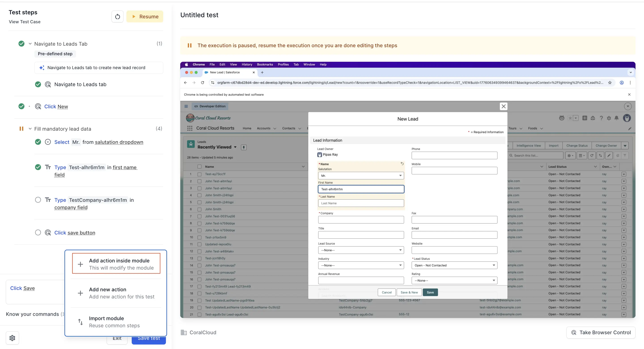Select the inline edit pencil icon

(x=609, y=155)
